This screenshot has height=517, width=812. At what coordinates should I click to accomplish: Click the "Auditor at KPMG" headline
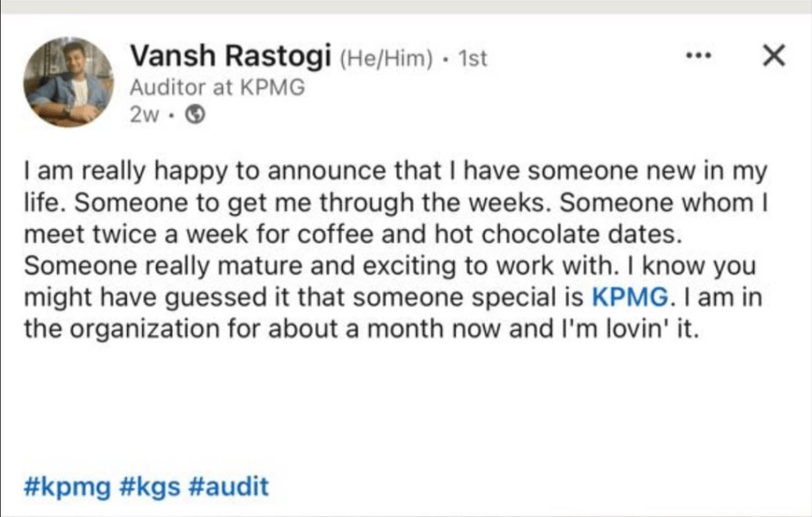217,87
